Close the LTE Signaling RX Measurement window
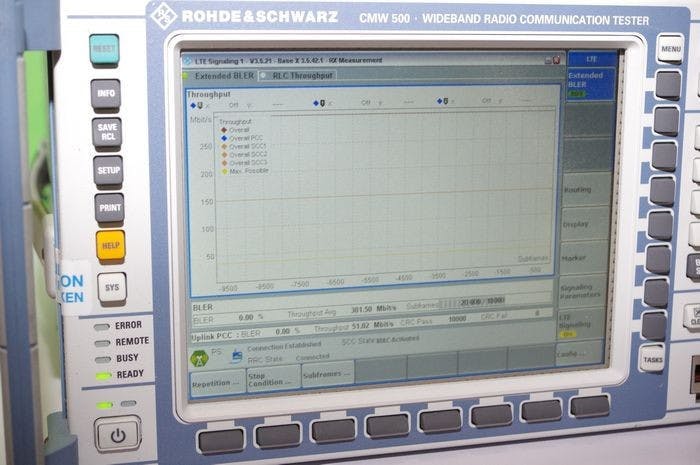The width and height of the screenshot is (700, 465). [556, 60]
